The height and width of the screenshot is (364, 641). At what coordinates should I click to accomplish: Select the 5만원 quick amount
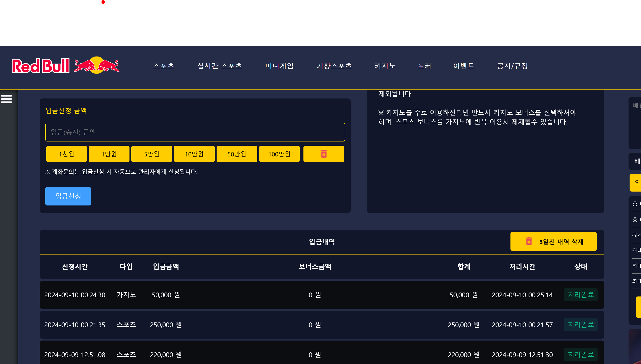point(152,154)
